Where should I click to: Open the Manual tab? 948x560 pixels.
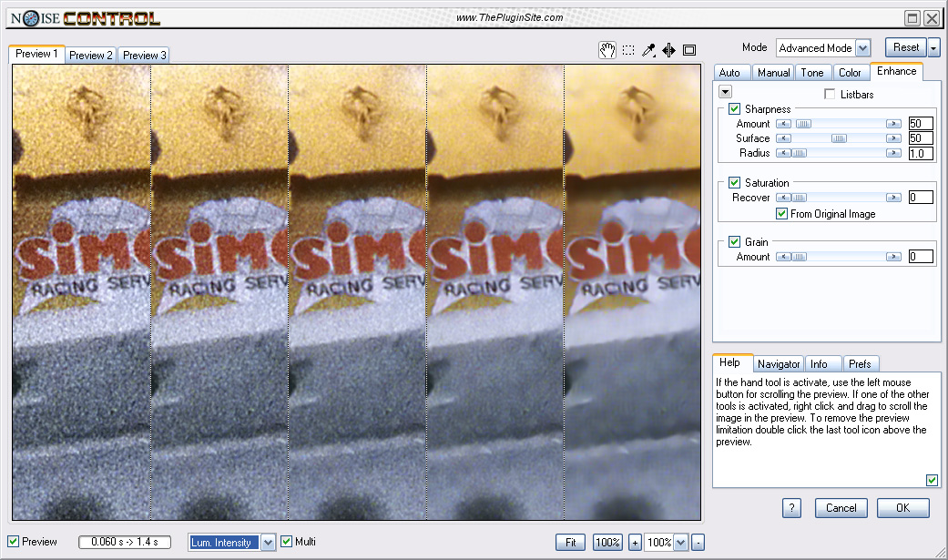coord(773,73)
